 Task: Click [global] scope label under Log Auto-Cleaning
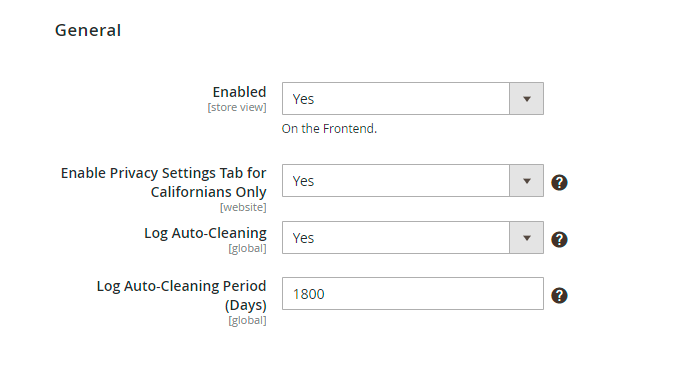coord(247,248)
